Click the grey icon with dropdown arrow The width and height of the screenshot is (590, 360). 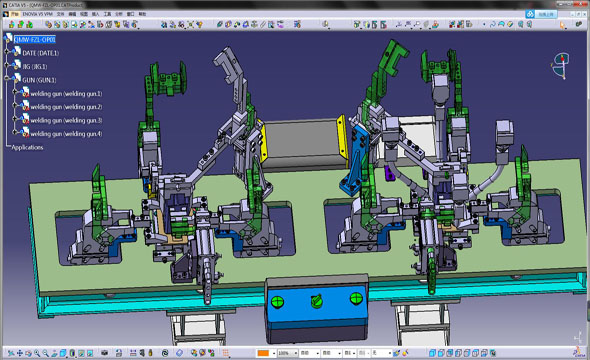click(426, 24)
